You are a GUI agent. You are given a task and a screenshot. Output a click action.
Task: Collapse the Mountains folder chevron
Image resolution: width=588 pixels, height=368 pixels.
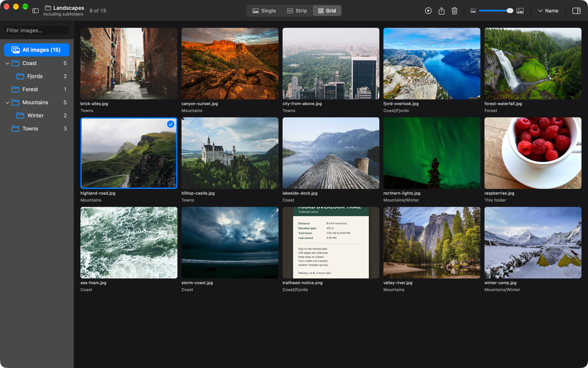click(x=7, y=103)
